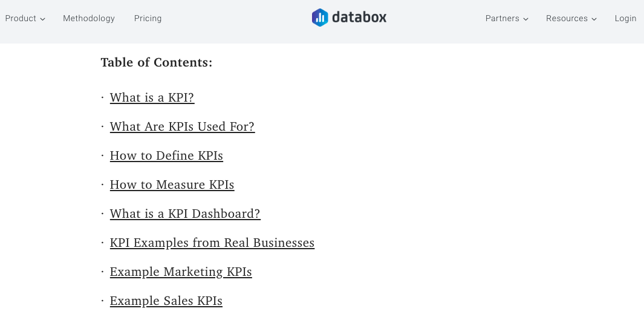Open the Methodology menu item

pos(89,19)
